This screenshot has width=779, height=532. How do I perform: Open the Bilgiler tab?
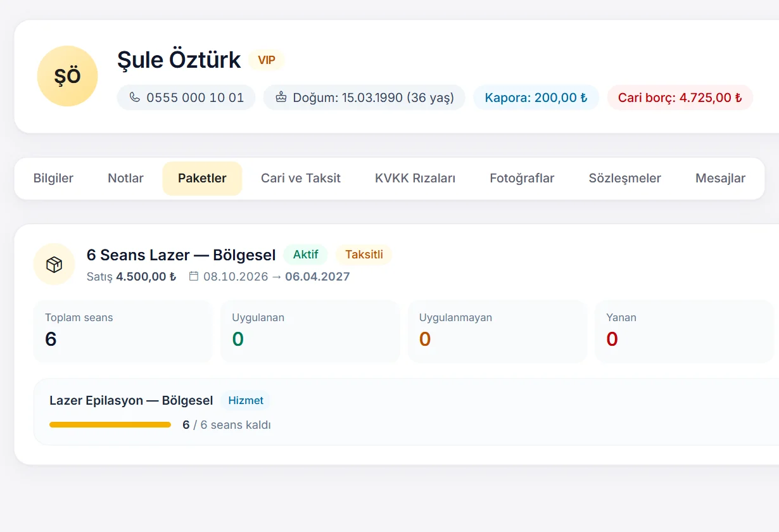[53, 179]
